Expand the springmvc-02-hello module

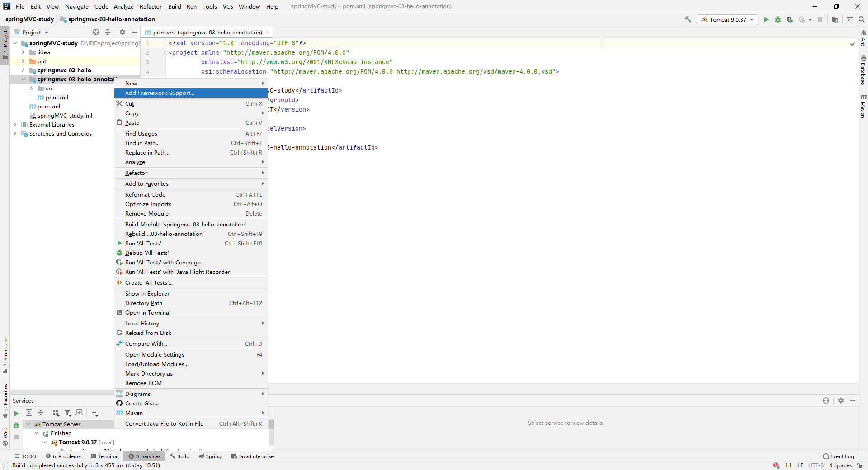tap(23, 70)
